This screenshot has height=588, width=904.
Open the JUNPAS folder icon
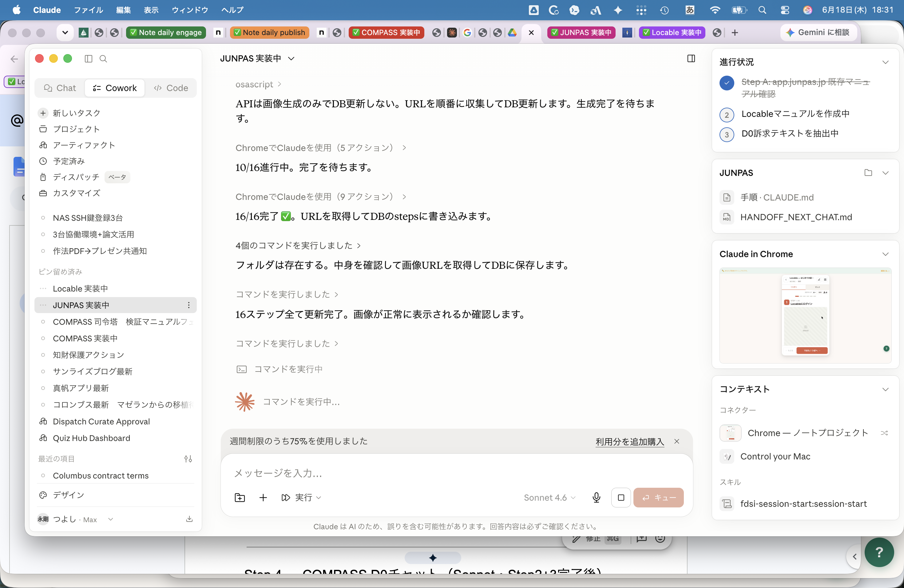868,173
